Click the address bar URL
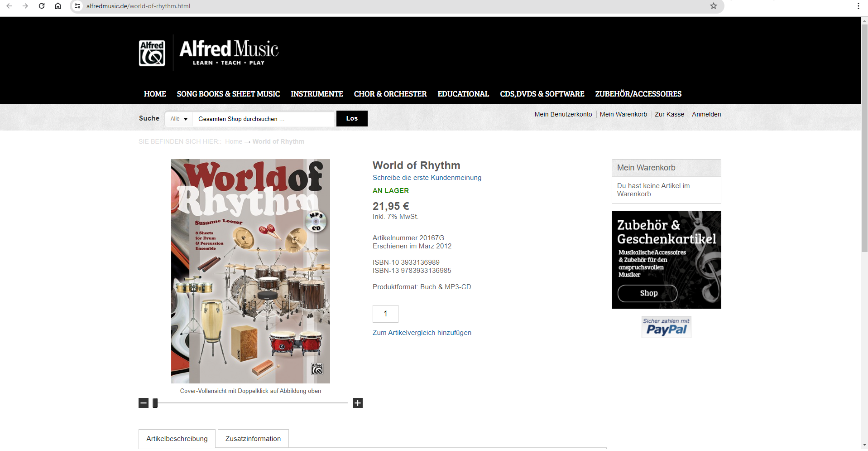Image resolution: width=868 pixels, height=451 pixels. click(138, 6)
